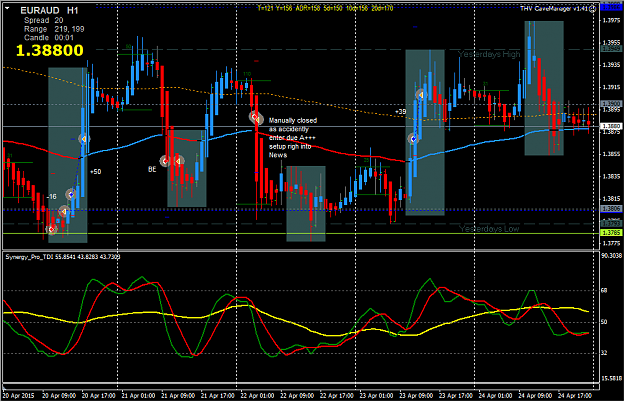Click the 1.3900 price tag on axis

611,104
